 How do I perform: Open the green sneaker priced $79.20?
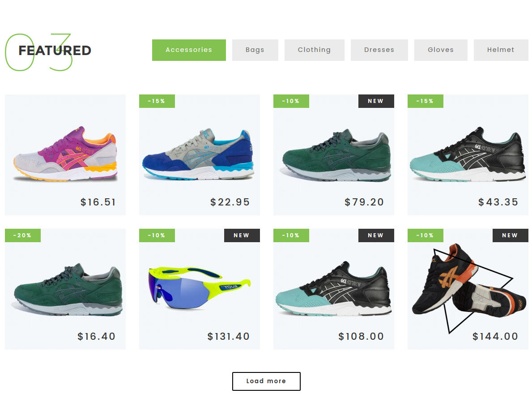tap(336, 155)
